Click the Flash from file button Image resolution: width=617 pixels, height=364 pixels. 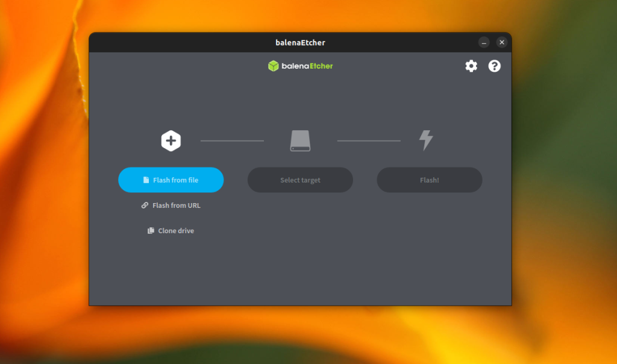[x=171, y=180]
